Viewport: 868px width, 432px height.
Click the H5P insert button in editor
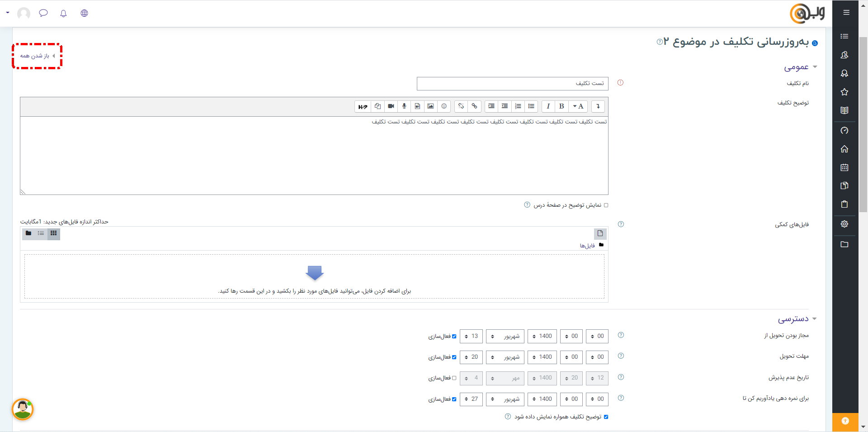click(x=363, y=106)
